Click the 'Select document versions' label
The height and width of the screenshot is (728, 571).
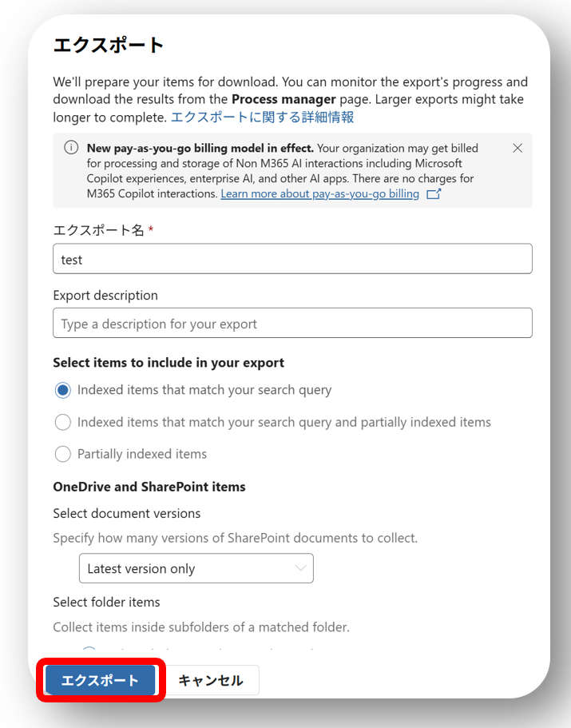pyautogui.click(x=127, y=513)
